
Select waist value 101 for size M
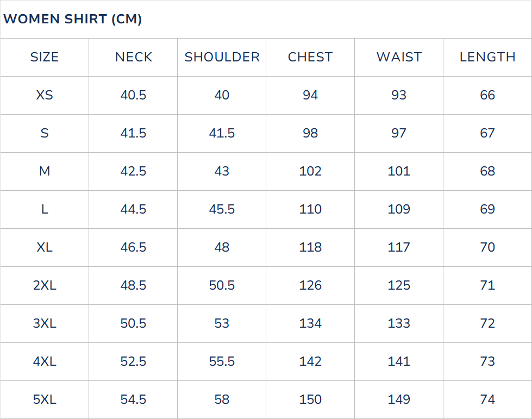(399, 171)
